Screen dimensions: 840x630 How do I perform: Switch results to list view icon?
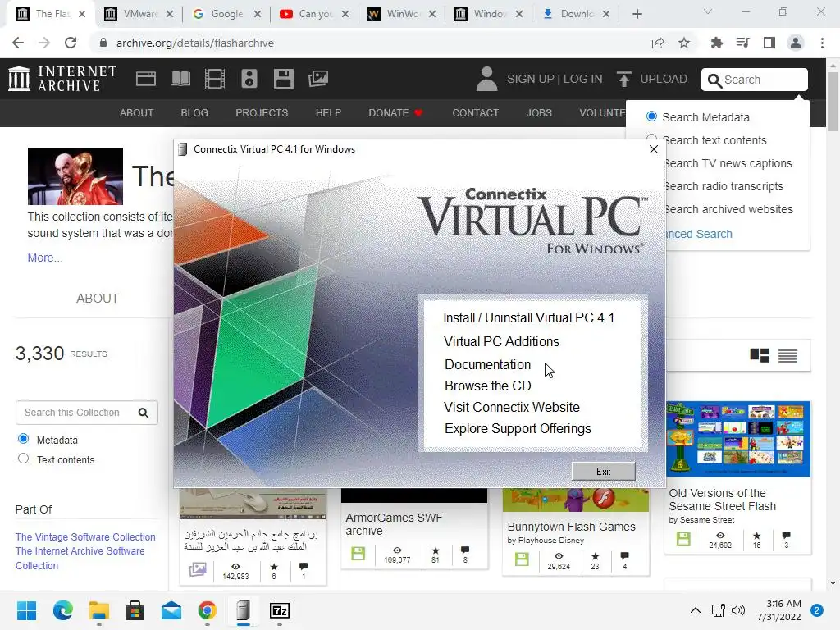point(787,356)
